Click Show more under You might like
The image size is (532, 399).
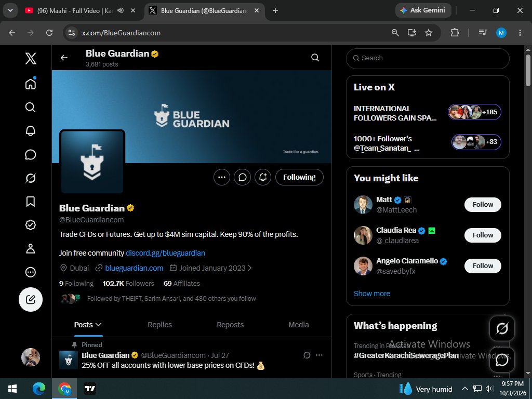point(372,294)
